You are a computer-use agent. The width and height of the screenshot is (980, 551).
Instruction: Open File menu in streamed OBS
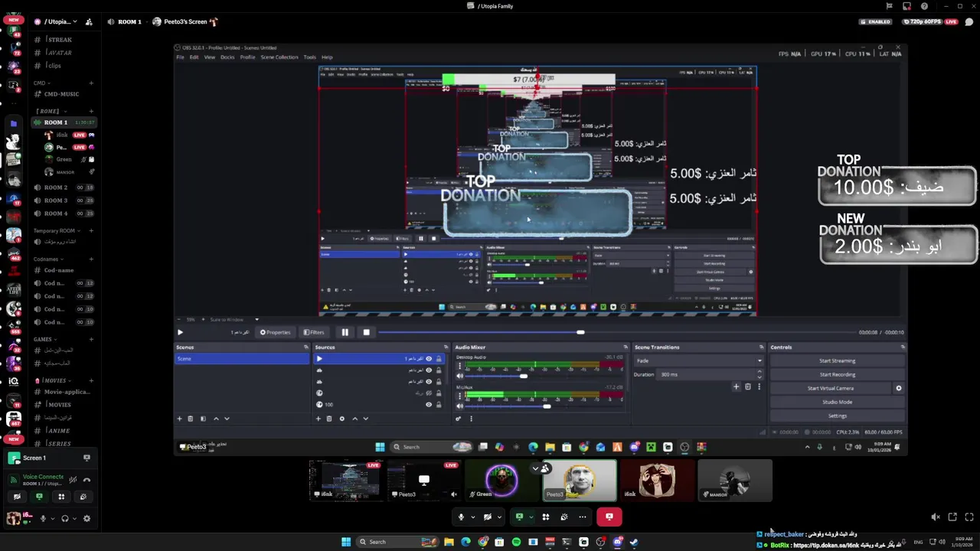[x=181, y=57]
